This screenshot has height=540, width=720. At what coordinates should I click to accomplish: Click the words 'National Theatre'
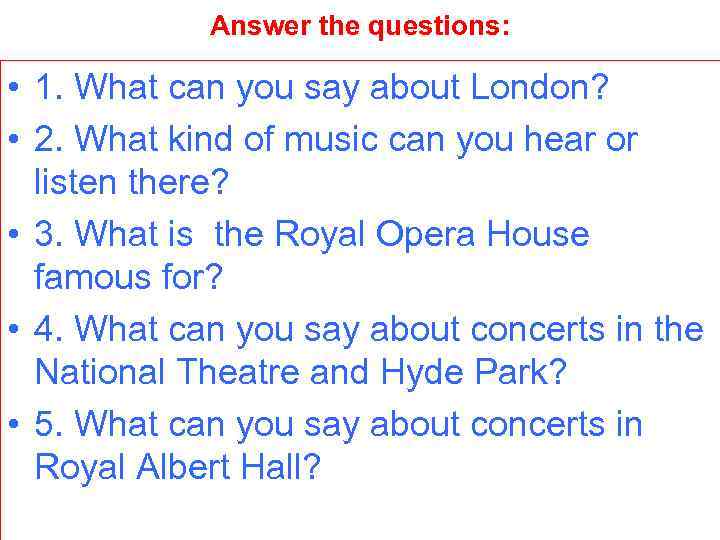(x=166, y=372)
